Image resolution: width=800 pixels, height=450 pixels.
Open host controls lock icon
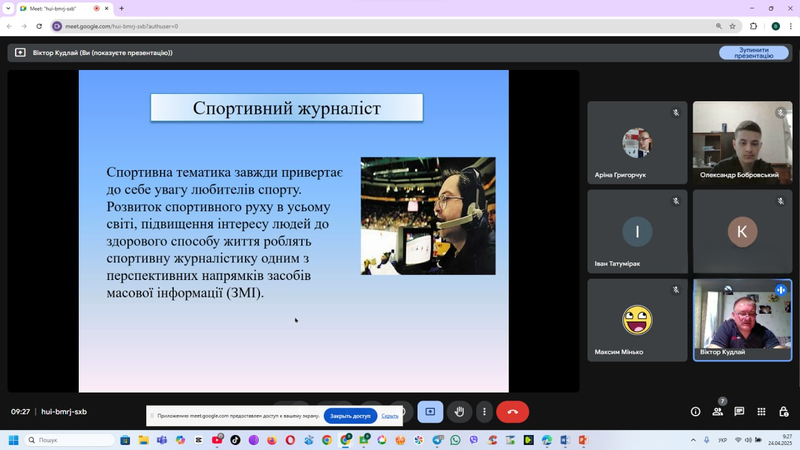click(x=784, y=412)
